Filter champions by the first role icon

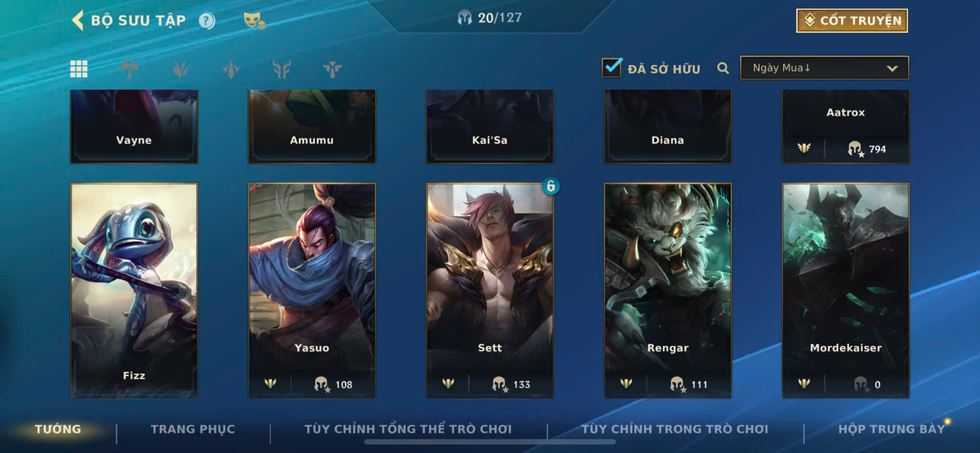pyautogui.click(x=130, y=69)
